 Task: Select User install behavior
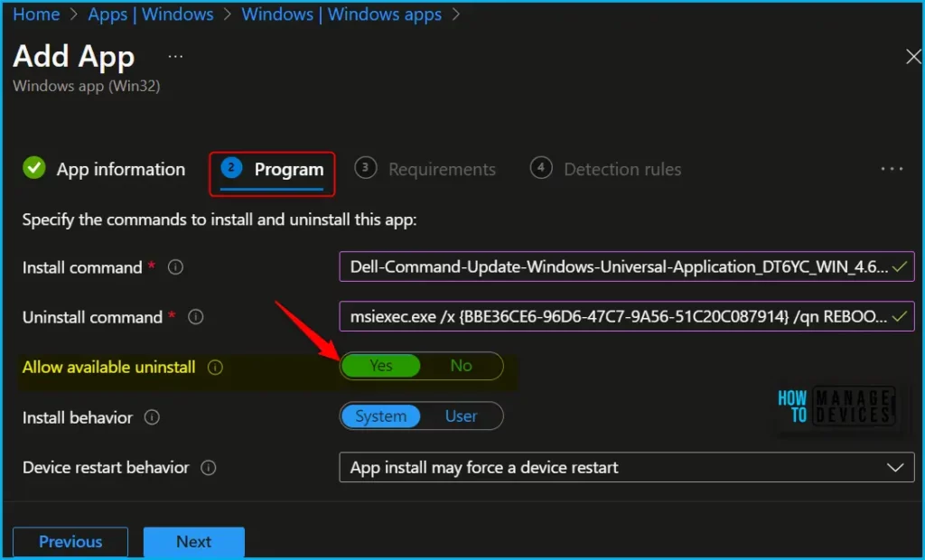click(462, 416)
